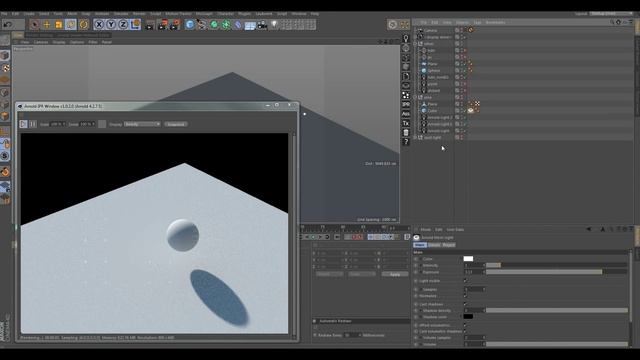Click the Snapshot button in IPR window
This screenshot has width=640, height=360.
point(176,124)
